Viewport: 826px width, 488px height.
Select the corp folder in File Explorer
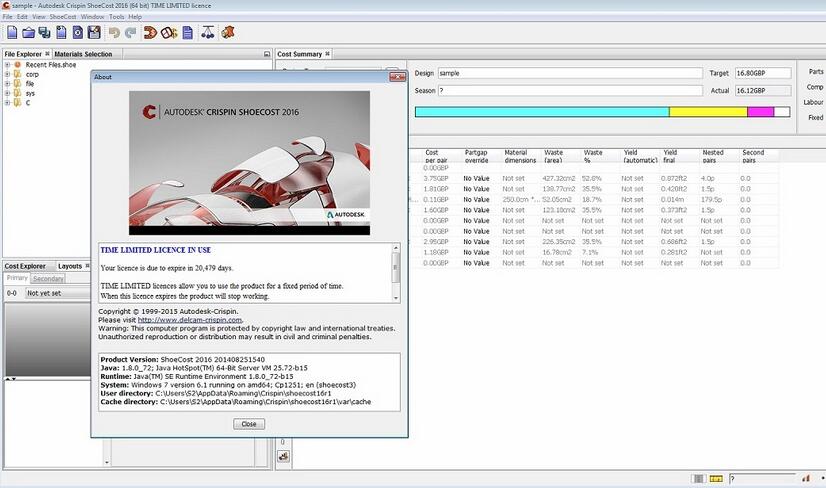(x=32, y=74)
